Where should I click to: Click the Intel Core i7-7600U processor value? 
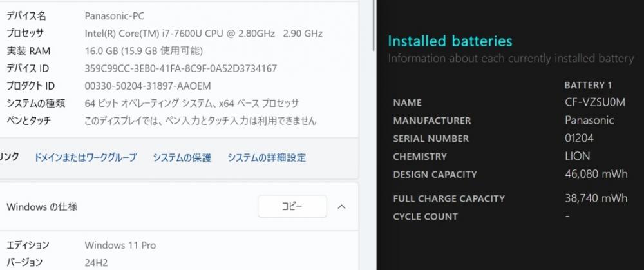pos(204,34)
